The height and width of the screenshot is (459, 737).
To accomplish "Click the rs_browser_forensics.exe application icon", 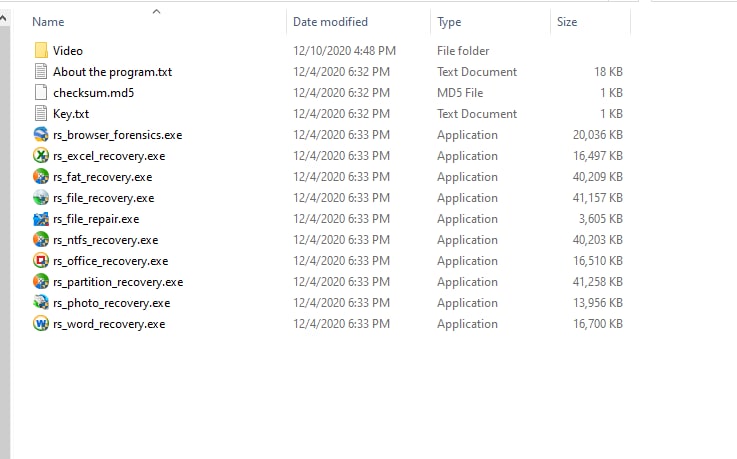I will (x=41, y=135).
